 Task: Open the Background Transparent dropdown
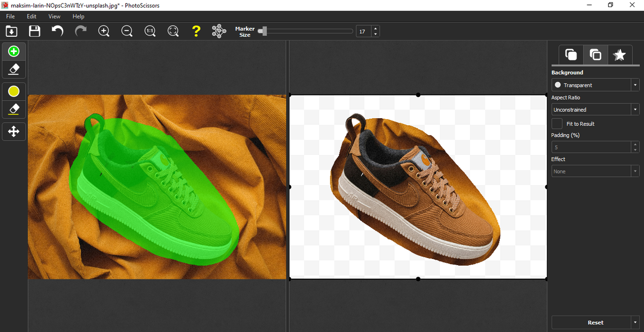[595, 85]
